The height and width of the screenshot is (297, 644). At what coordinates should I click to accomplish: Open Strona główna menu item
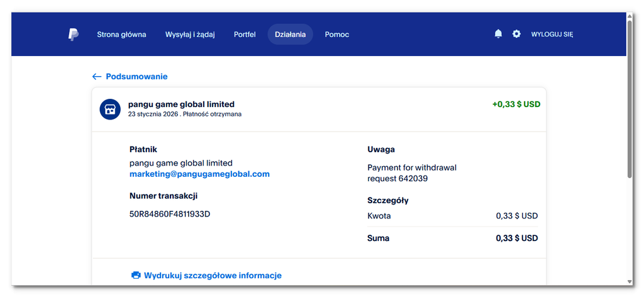(121, 35)
